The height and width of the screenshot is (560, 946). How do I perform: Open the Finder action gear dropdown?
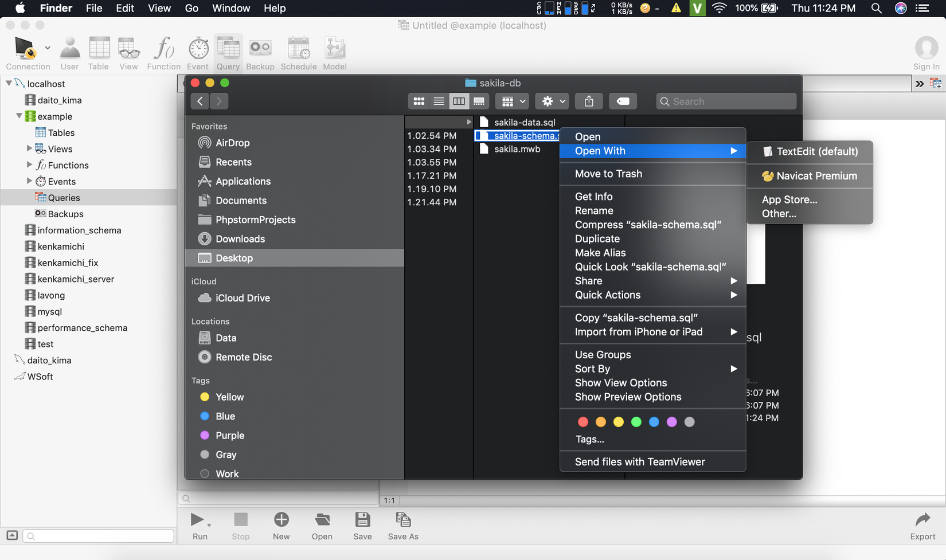pos(553,101)
